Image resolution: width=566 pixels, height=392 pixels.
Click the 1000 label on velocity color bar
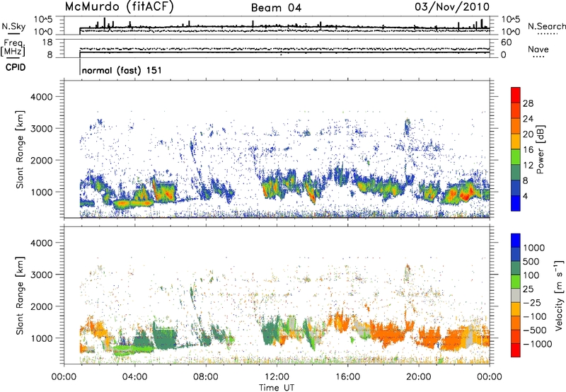pos(534,248)
